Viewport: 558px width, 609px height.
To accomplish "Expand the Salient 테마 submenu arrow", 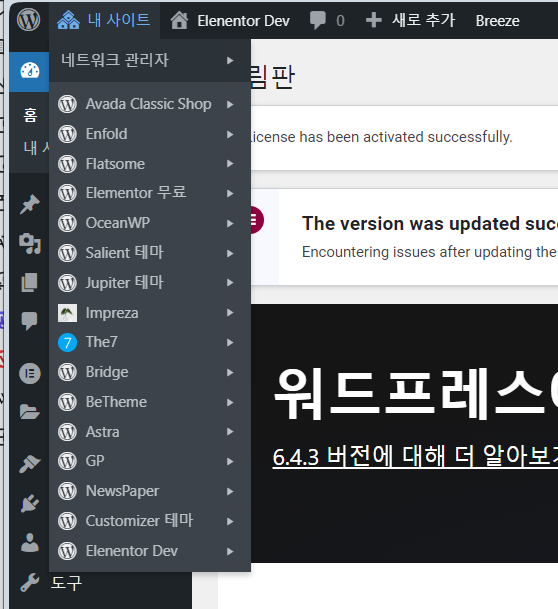I will [230, 253].
